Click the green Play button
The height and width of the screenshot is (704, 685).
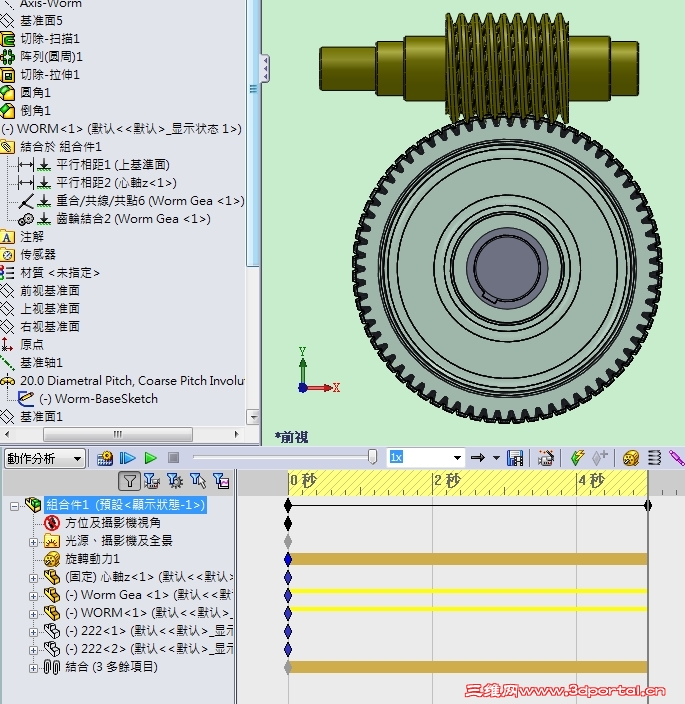[150, 458]
